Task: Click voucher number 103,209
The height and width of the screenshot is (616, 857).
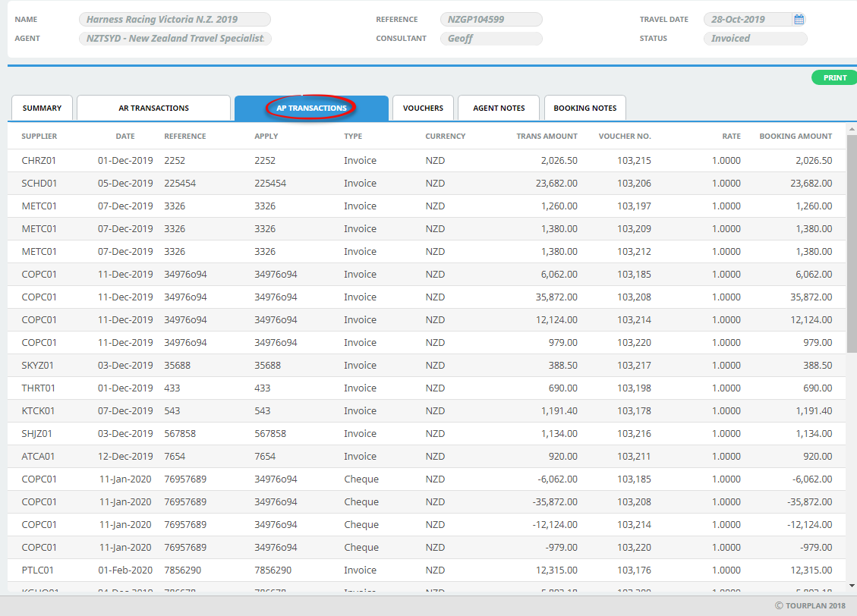Action: point(634,229)
